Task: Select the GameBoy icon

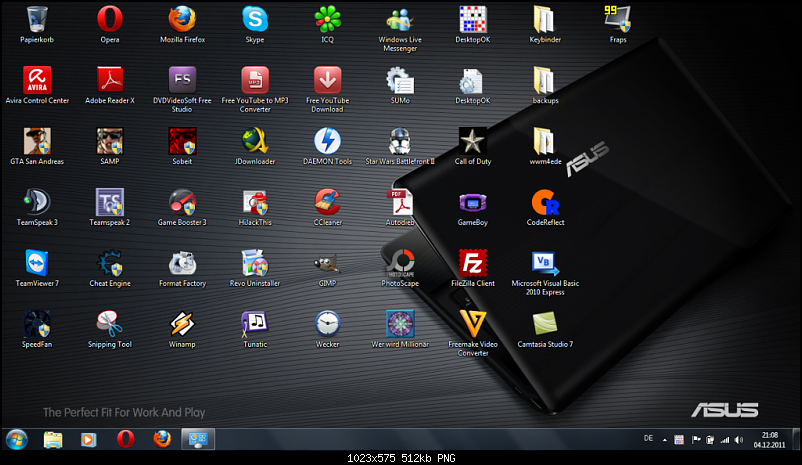Action: pos(473,202)
